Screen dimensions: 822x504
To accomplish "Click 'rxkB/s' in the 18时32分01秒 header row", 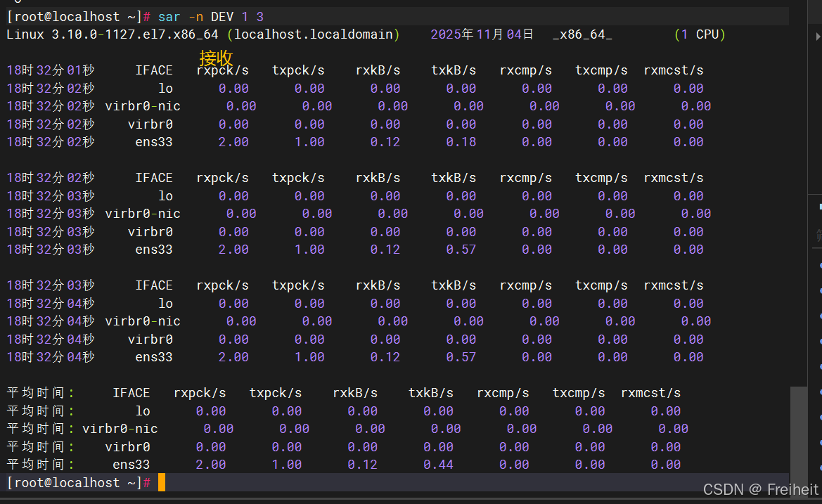I will point(378,70).
